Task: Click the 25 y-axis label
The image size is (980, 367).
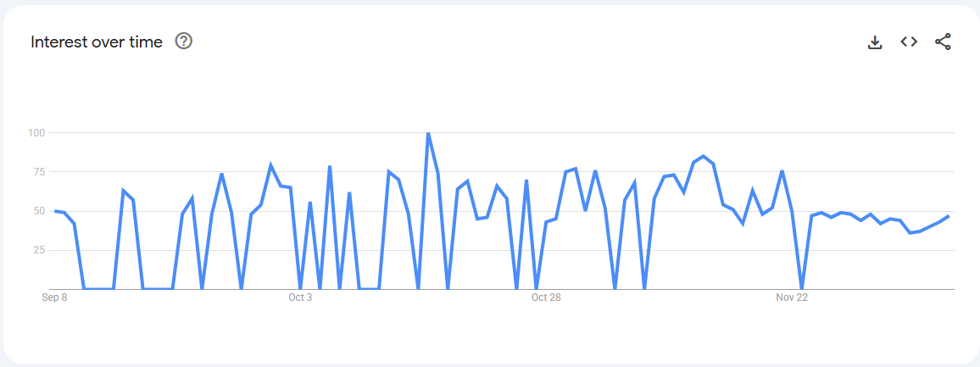Action: click(x=38, y=250)
